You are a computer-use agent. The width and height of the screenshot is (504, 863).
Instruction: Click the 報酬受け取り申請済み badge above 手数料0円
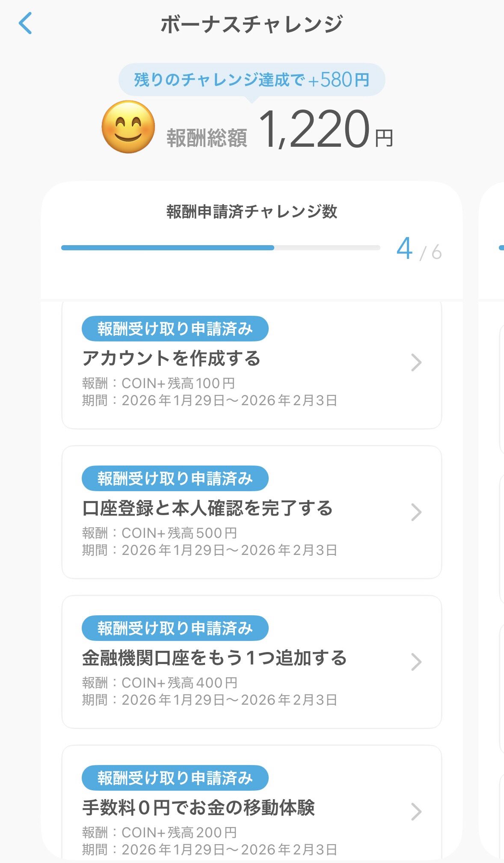tap(175, 778)
